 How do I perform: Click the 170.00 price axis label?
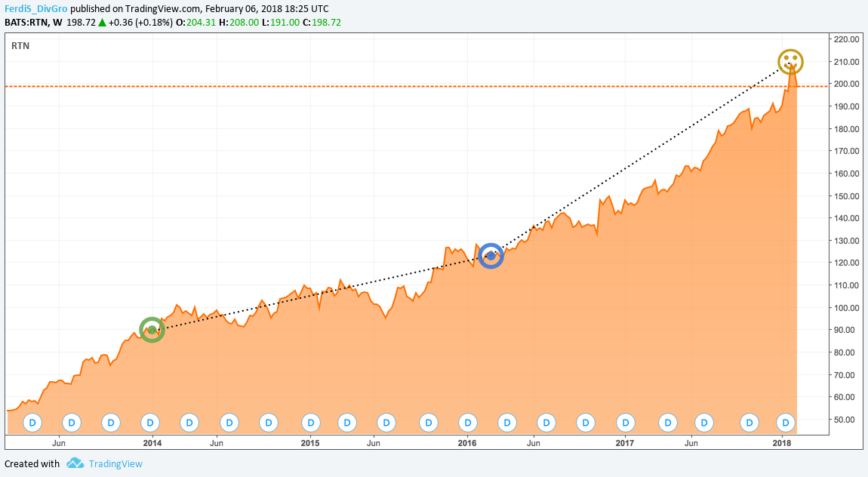coord(846,151)
